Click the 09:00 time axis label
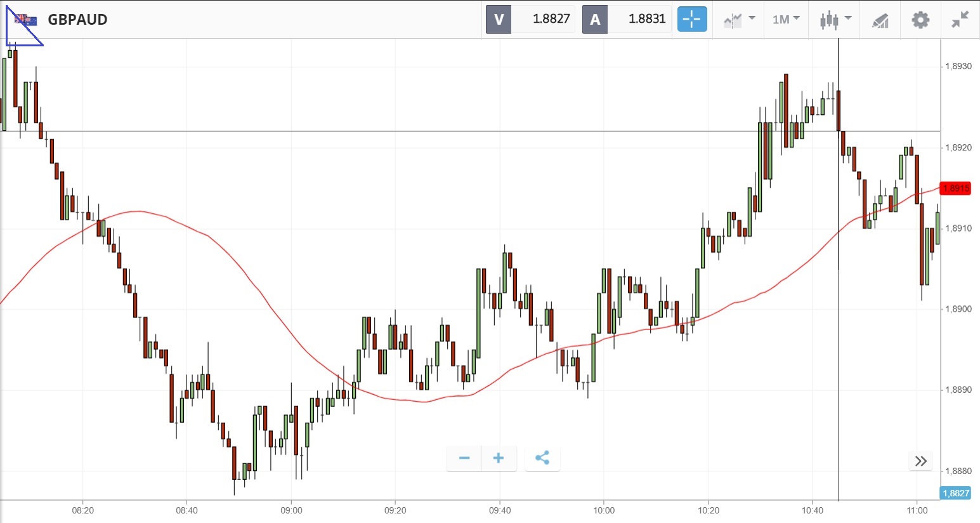 (291, 510)
